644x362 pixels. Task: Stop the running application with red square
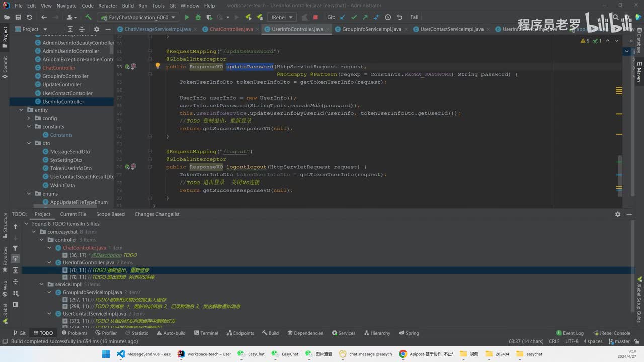tap(315, 17)
